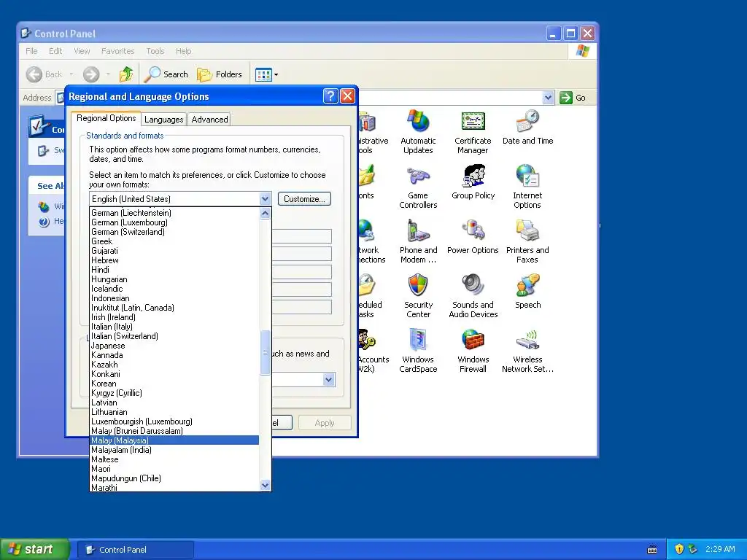Open Printers and Faxes icon
The image size is (747, 560).
(x=527, y=241)
